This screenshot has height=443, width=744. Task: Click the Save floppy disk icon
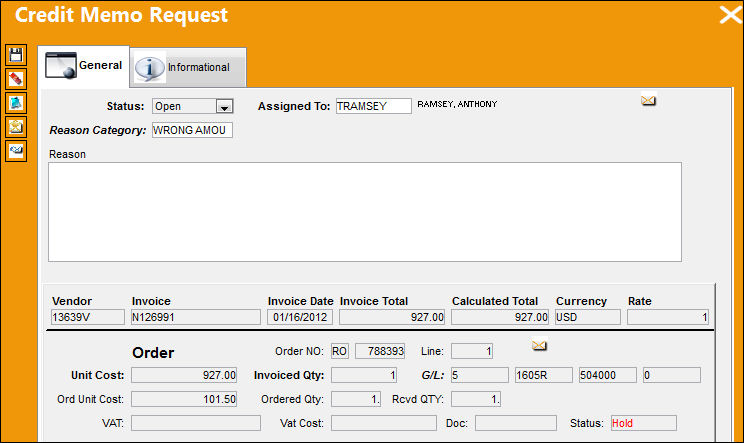point(16,55)
